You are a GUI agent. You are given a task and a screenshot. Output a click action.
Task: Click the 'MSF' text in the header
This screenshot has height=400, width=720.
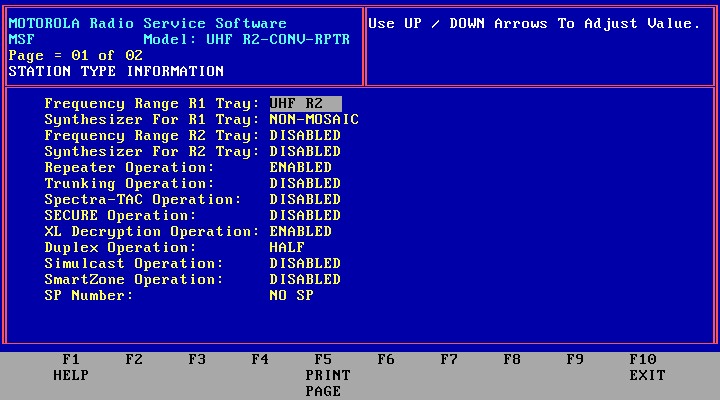click(x=22, y=39)
